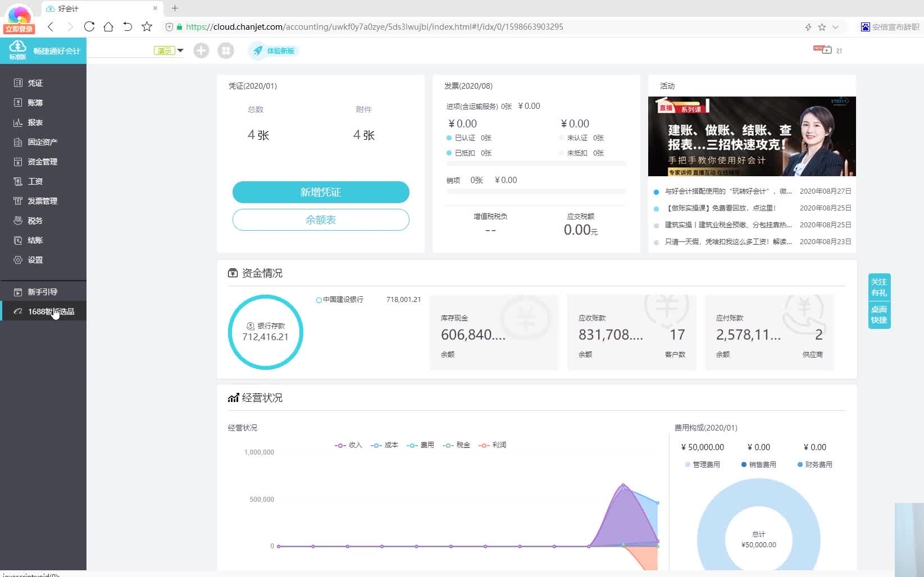Toggle the 收入 series in chart legend
Image resolution: width=924 pixels, height=577 pixels.
(348, 445)
